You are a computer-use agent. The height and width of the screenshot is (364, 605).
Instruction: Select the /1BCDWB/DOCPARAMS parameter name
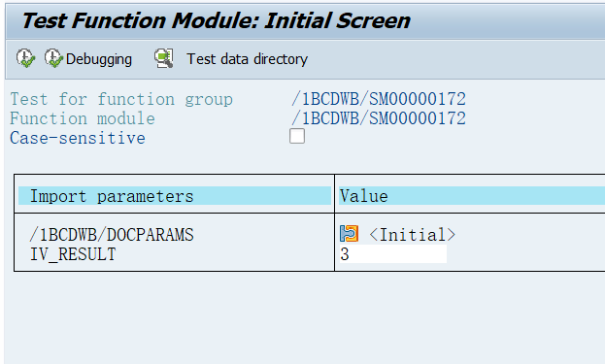[x=112, y=235]
